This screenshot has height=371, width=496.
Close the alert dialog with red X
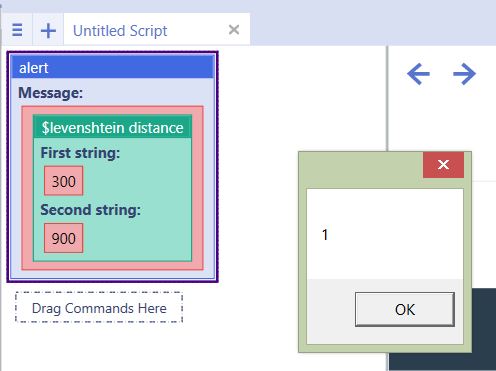click(x=443, y=165)
